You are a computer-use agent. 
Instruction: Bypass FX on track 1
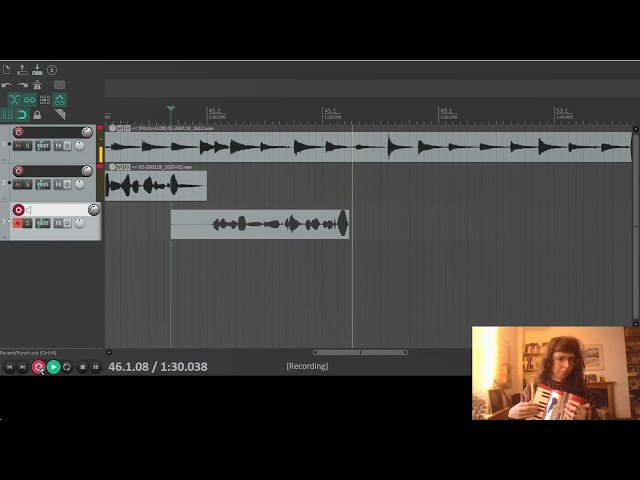point(67,146)
